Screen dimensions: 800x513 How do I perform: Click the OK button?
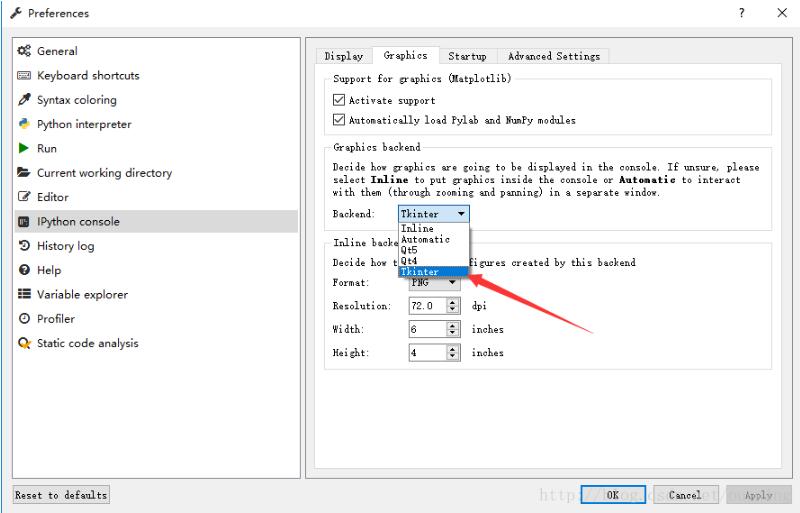coord(613,495)
